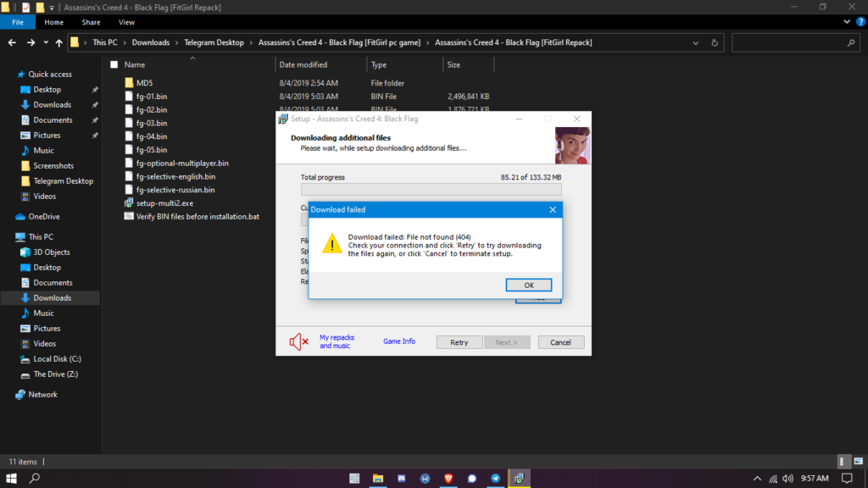The width and height of the screenshot is (868, 488).
Task: Open pinned Desktop under Quick access
Action: 47,90
